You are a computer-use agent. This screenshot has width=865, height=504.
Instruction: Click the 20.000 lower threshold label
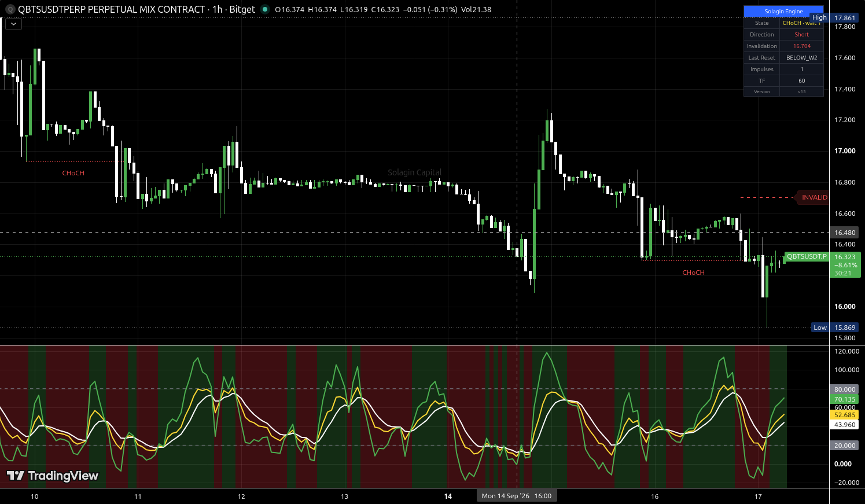tap(845, 446)
